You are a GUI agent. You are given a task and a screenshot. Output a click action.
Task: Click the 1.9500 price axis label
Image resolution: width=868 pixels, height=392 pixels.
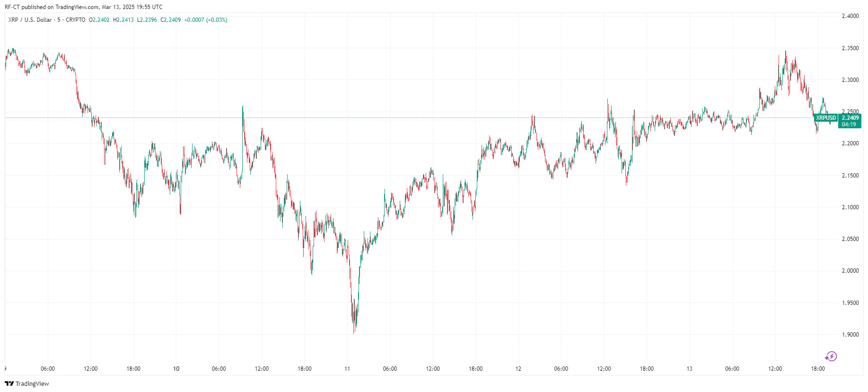click(850, 303)
